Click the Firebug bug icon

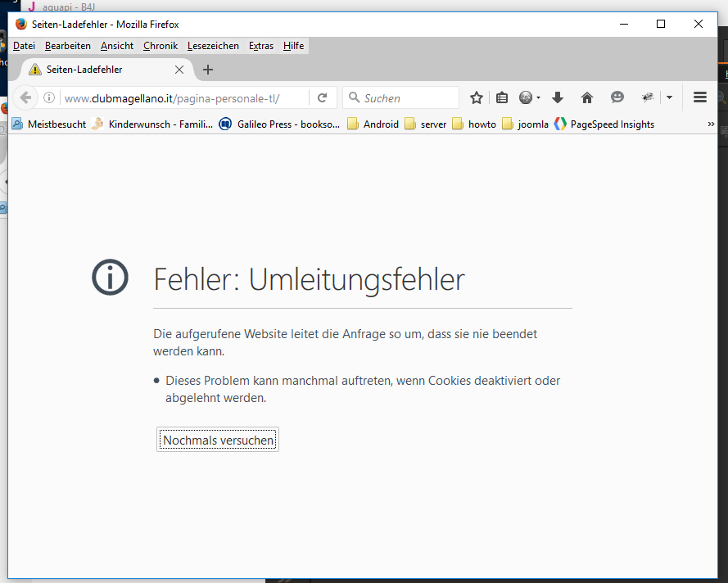pyautogui.click(x=648, y=97)
